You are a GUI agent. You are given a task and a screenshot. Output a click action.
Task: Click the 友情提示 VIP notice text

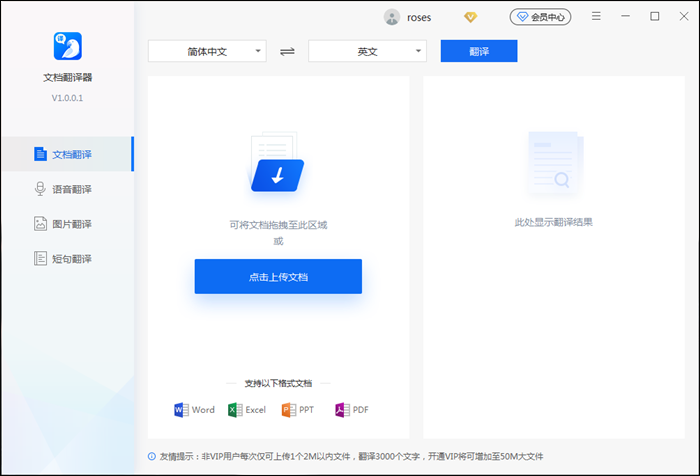[351, 456]
